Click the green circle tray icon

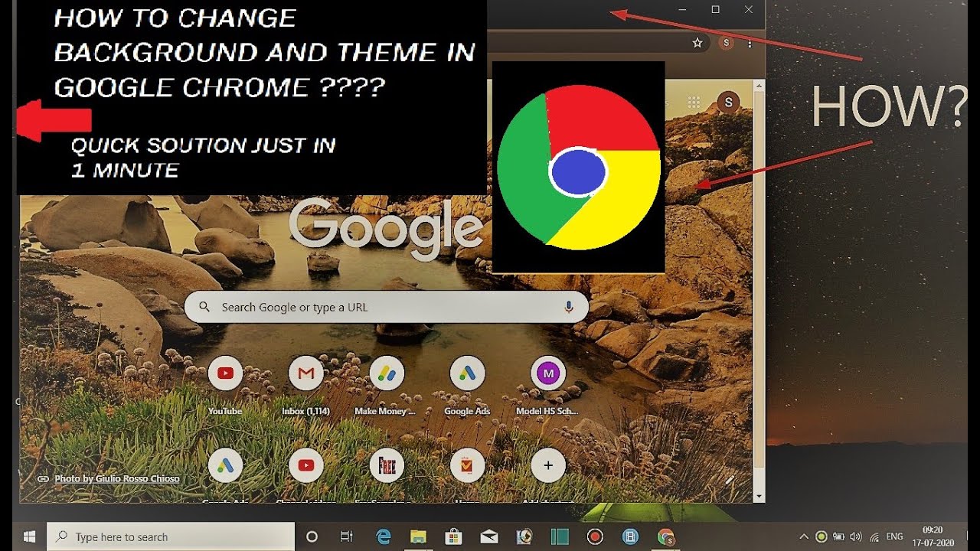point(822,536)
